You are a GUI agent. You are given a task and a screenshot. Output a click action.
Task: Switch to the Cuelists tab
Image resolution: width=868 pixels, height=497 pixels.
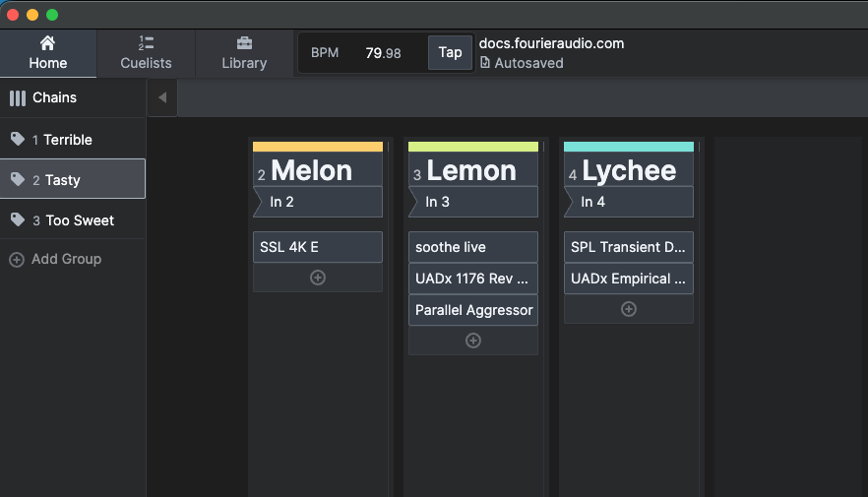pyautogui.click(x=146, y=53)
